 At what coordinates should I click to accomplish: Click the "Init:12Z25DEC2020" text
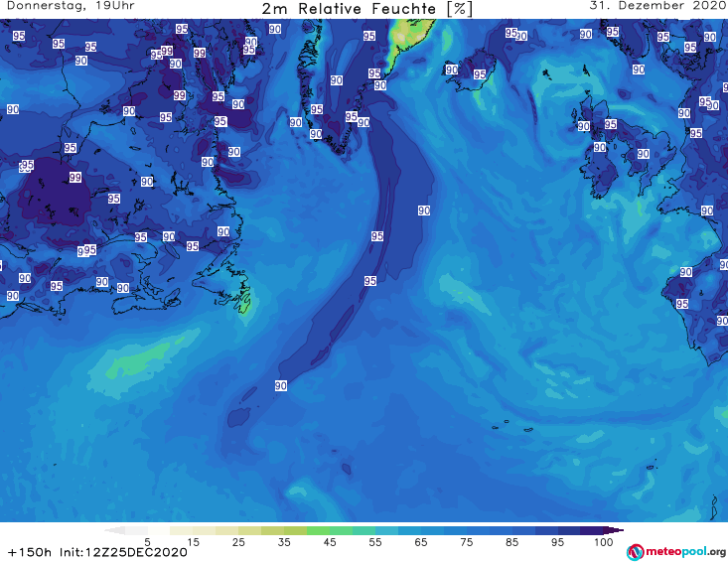[x=123, y=552]
